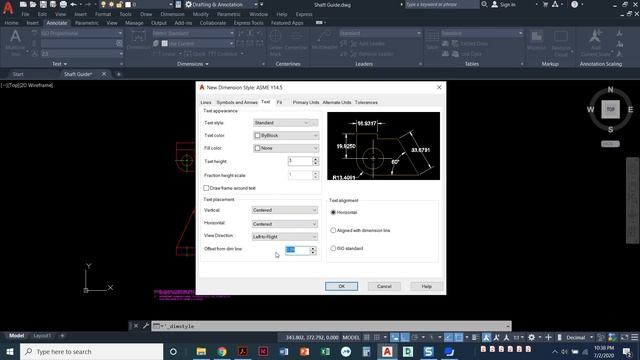Click the Plot printer icon in quick access toolbar
This screenshot has height=360, width=640.
pos(63,4)
